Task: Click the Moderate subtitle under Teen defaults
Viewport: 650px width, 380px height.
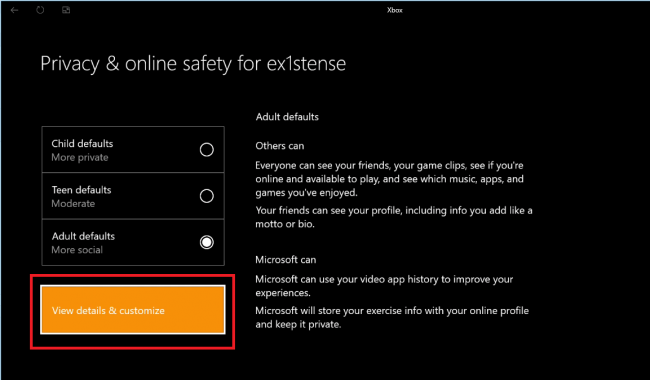Action: pyautogui.click(x=73, y=203)
